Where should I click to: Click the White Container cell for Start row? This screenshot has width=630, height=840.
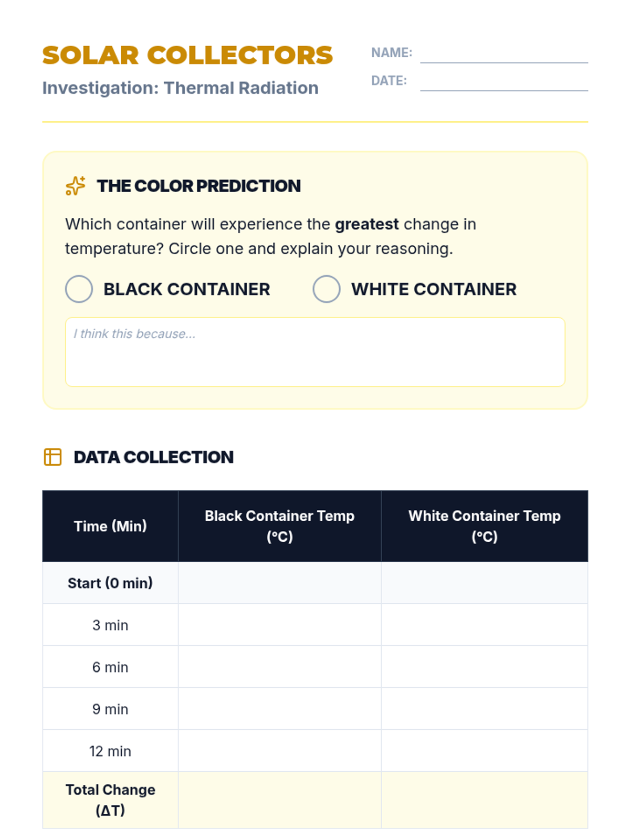pos(484,583)
